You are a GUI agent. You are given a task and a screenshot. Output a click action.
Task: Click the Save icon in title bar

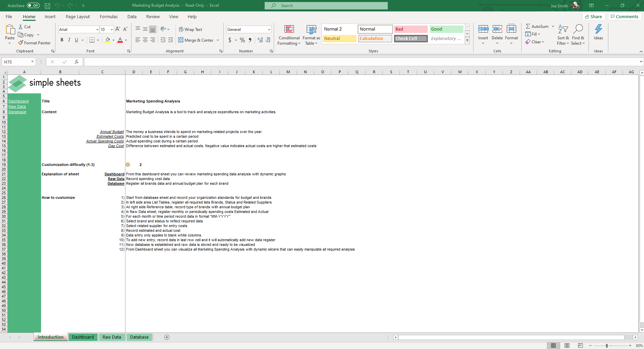point(47,6)
